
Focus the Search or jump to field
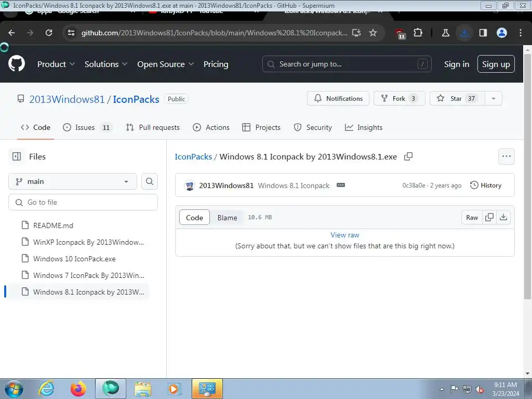click(347, 64)
